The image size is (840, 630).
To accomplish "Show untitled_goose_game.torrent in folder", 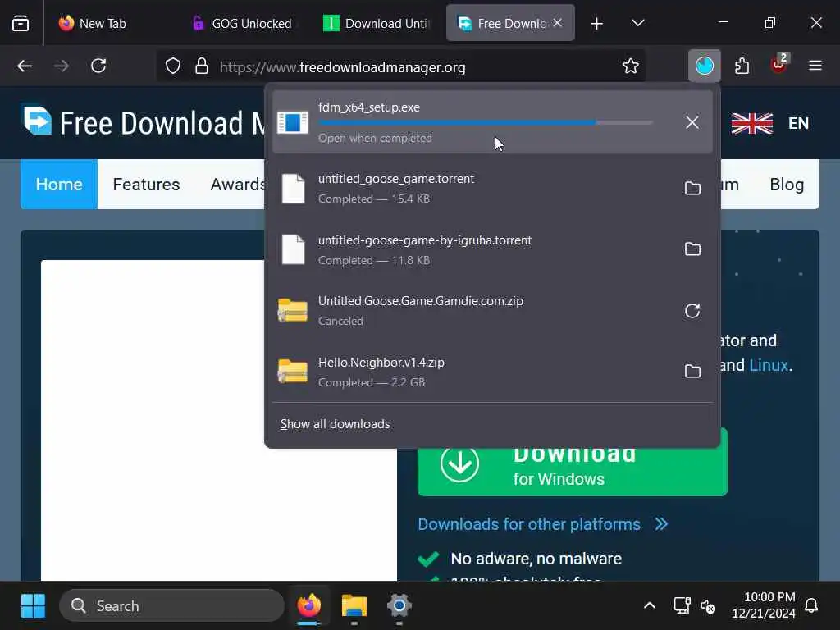I will [x=692, y=188].
